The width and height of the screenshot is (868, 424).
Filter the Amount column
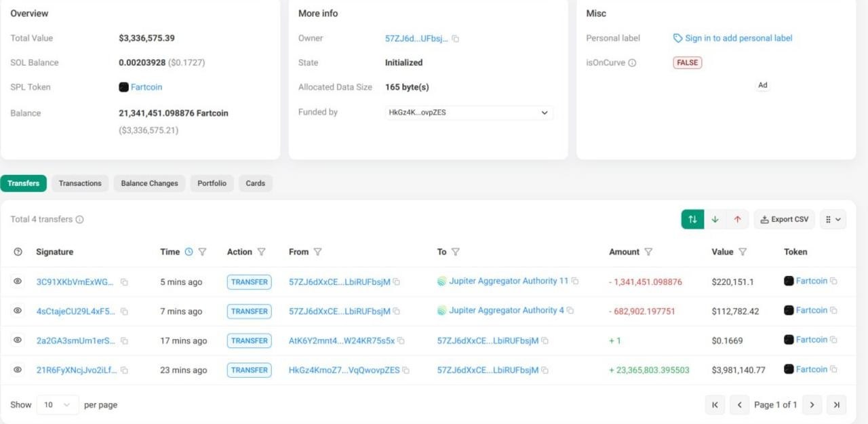[x=648, y=252]
